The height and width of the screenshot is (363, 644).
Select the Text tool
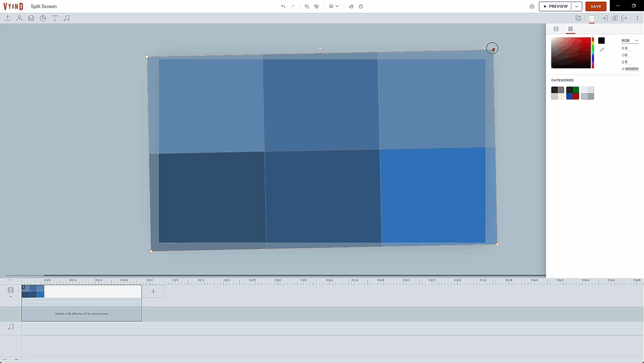(x=55, y=18)
